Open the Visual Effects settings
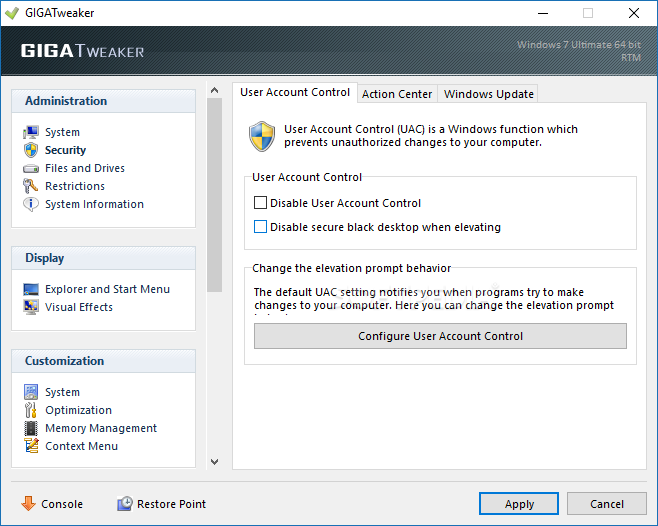 tap(79, 307)
